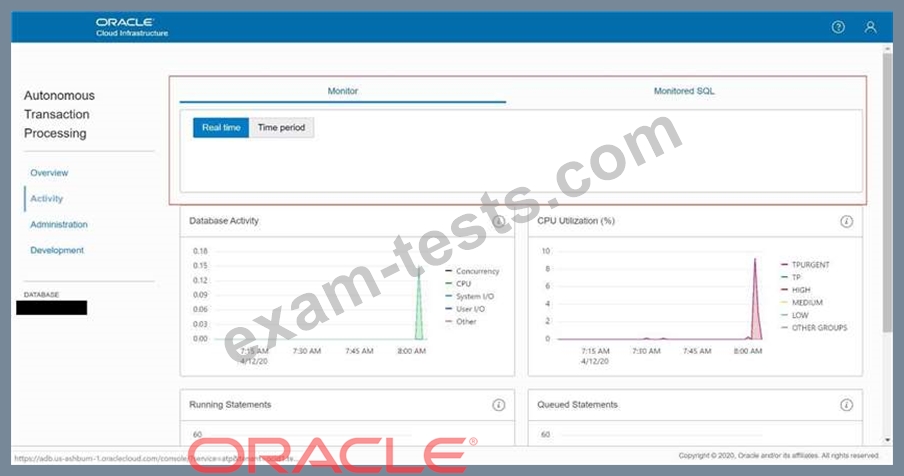Screen dimensions: 904x476
Task: Toggle Other legend entry in Database Activity
Action: (x=461, y=322)
